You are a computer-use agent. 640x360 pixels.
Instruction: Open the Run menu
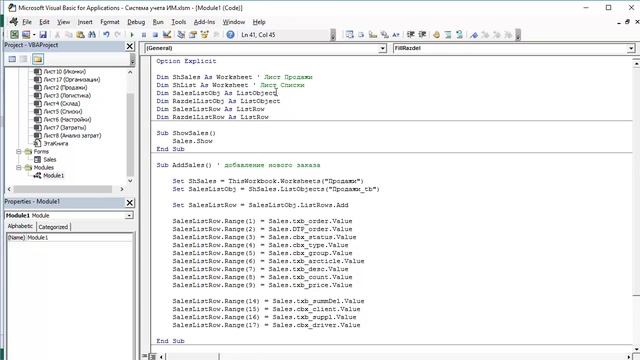[x=158, y=22]
